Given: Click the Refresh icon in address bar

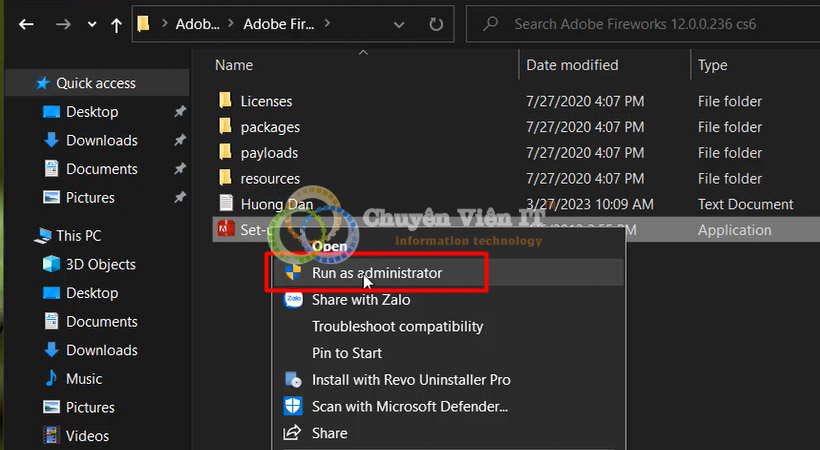Looking at the screenshot, I should click(436, 23).
